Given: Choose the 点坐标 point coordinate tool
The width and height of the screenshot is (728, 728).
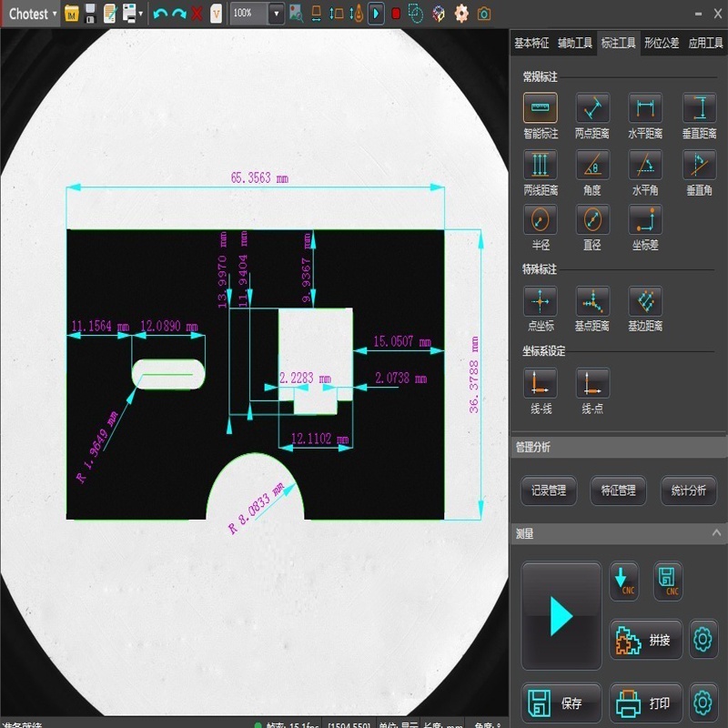Looking at the screenshot, I should [x=540, y=302].
